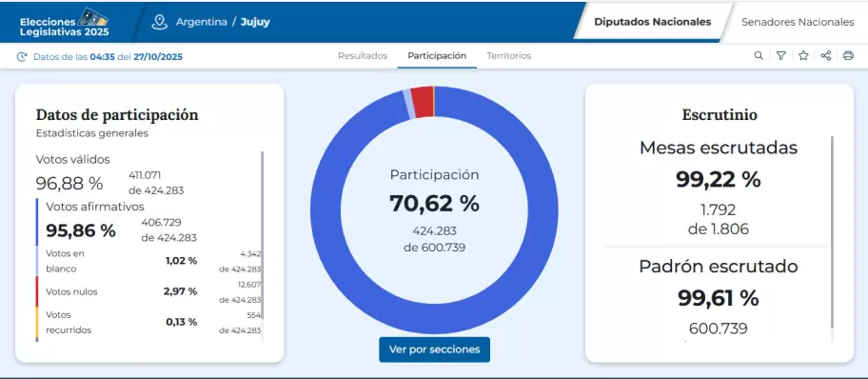Click the Elecciones Legislativas 2025 logo

click(64, 22)
